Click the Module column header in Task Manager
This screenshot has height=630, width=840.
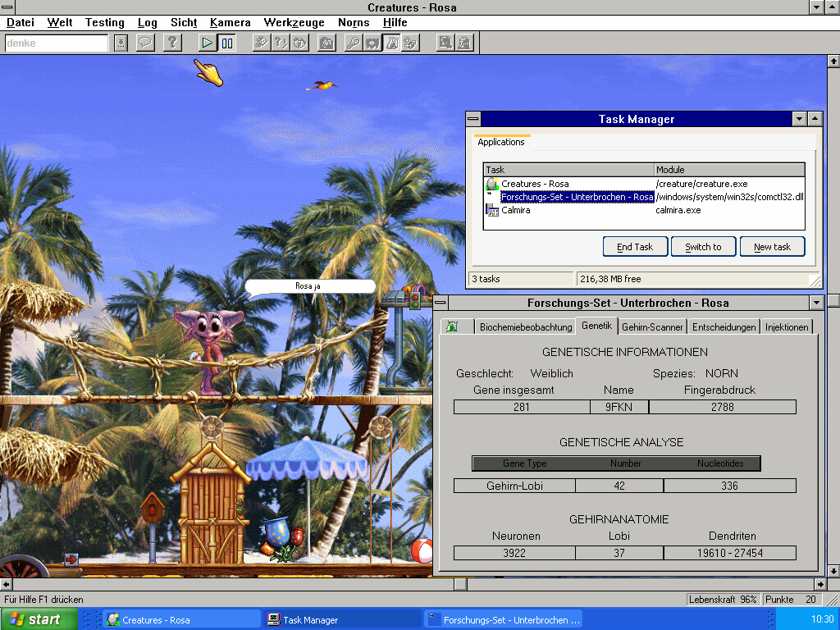click(729, 170)
